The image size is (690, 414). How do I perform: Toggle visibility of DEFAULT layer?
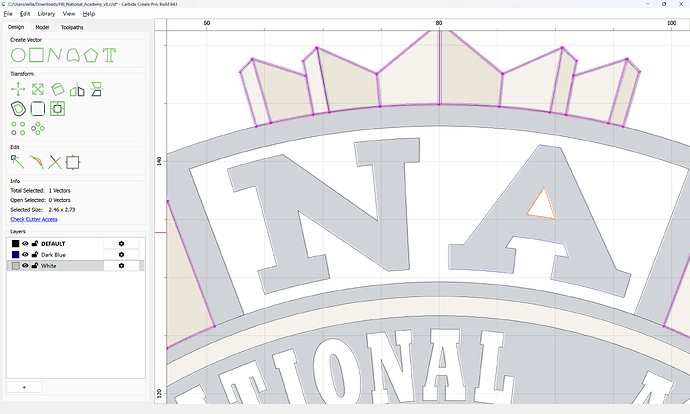(x=25, y=244)
